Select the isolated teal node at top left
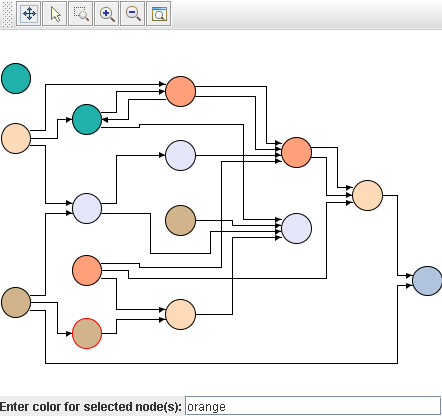 [16, 78]
